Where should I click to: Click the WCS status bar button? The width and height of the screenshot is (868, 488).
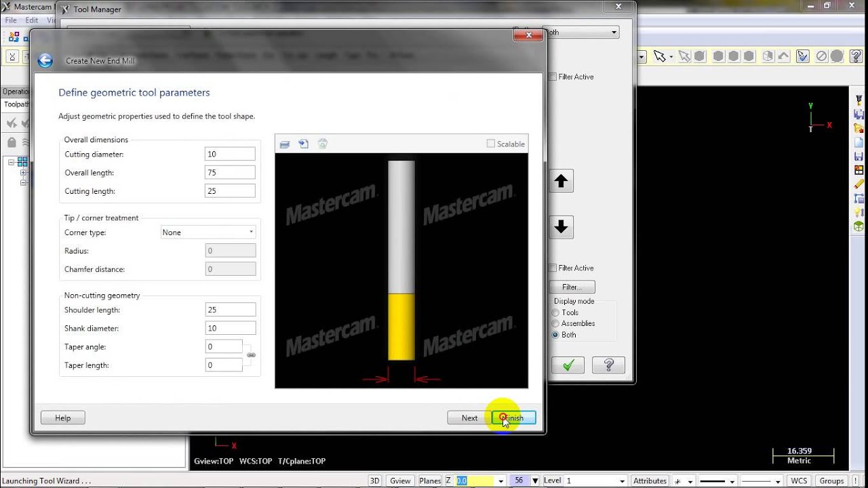click(799, 481)
